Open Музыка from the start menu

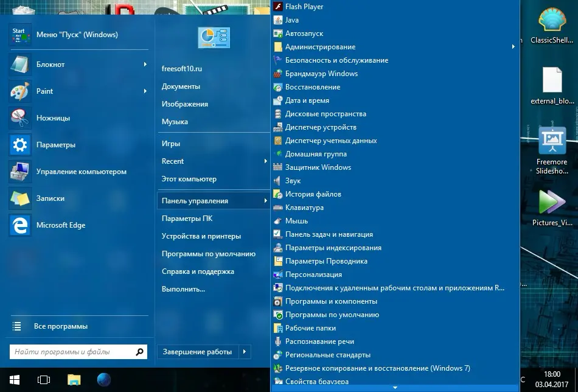click(x=175, y=122)
